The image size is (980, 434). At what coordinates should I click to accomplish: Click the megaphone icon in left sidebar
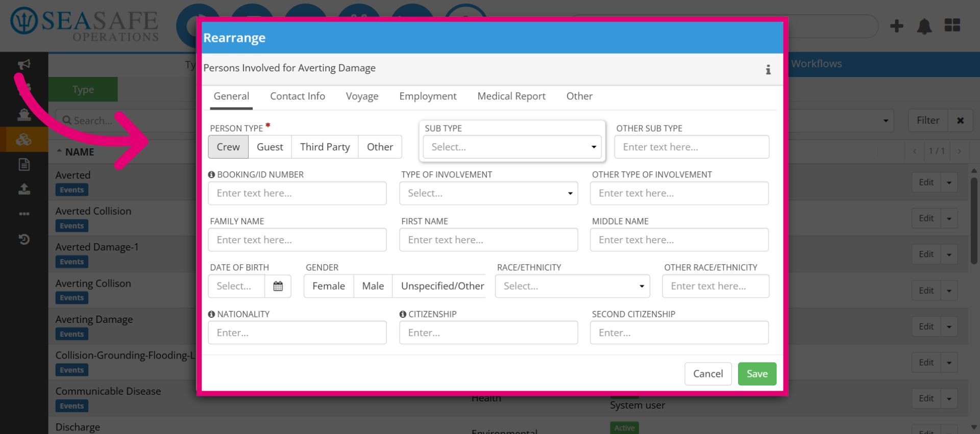24,64
